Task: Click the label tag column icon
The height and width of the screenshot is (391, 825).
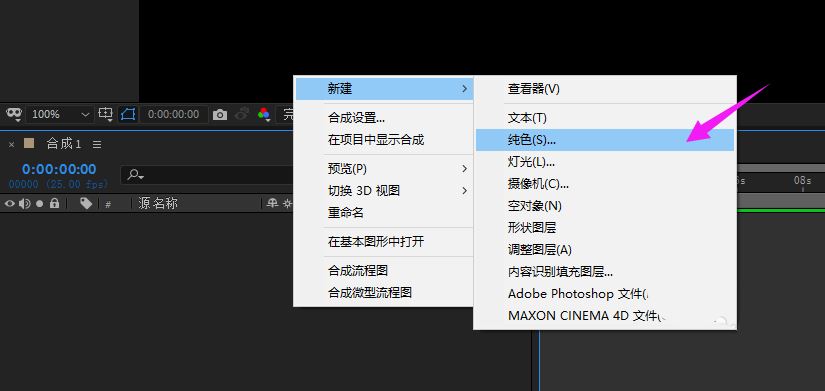Action: [86, 204]
